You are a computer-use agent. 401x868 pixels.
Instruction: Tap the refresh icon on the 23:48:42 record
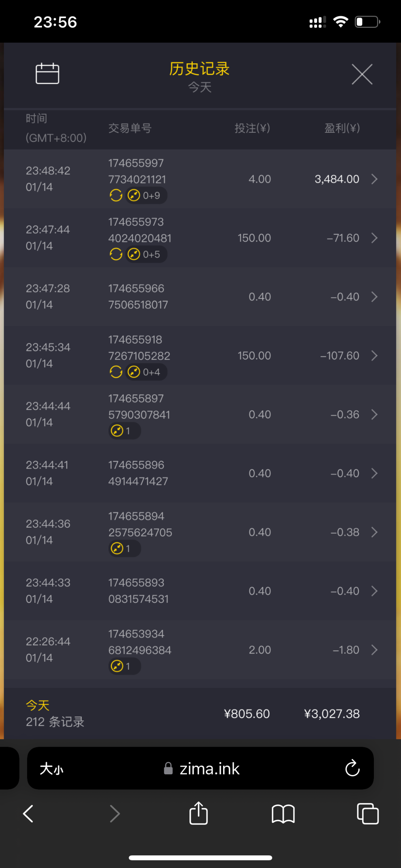click(x=116, y=196)
